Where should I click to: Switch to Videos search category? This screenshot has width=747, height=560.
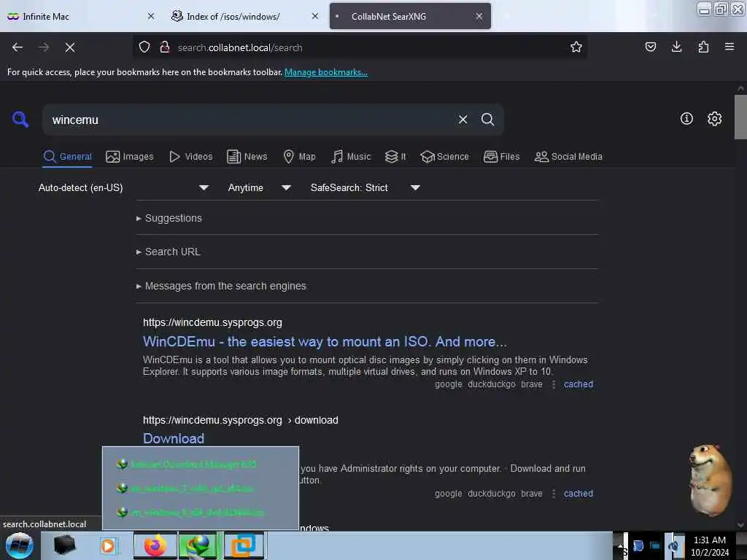click(190, 157)
